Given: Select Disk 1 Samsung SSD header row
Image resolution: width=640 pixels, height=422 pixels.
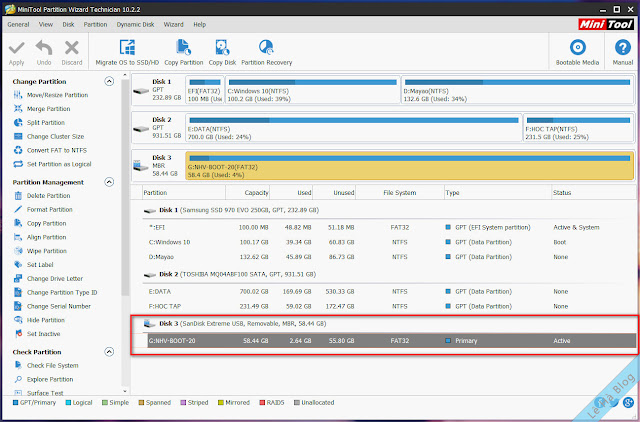Looking at the screenshot, I should point(390,210).
